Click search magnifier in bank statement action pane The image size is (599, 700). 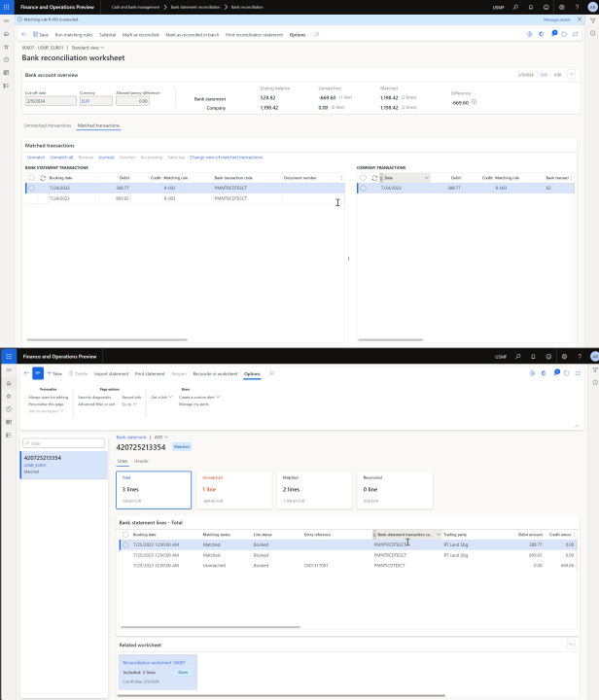pos(271,373)
